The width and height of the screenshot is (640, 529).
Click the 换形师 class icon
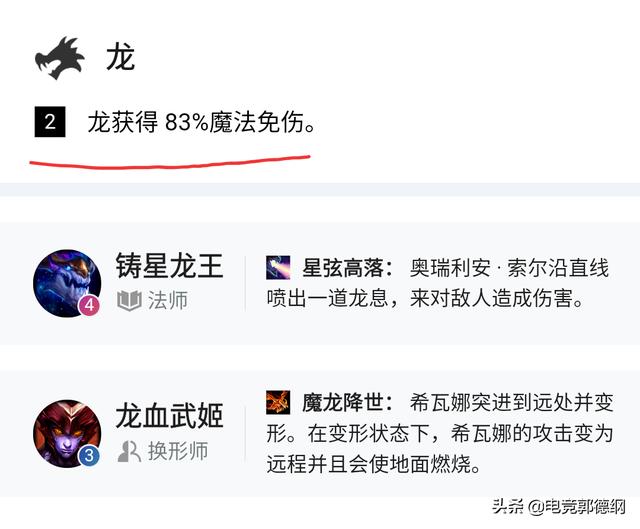coord(129,451)
